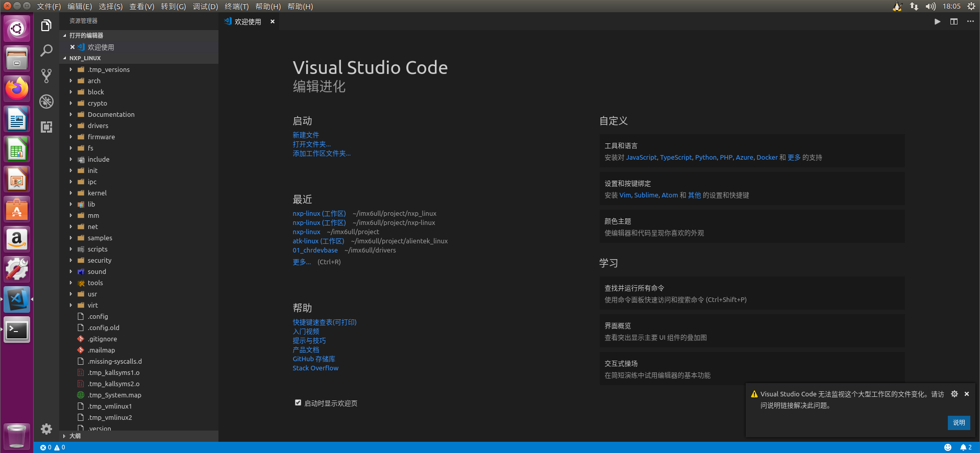Click the GitHub 存储库 link
This screenshot has width=980, height=453.
point(314,359)
